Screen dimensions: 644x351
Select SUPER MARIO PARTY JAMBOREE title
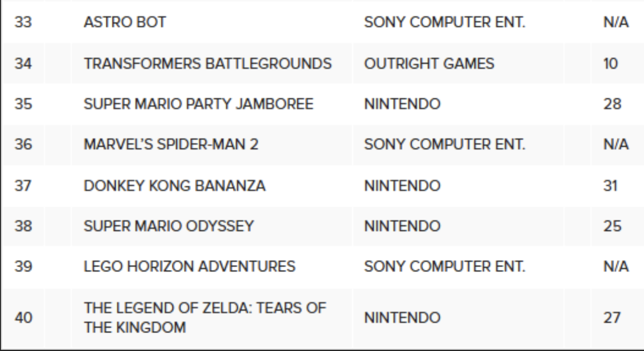pyautogui.click(x=198, y=104)
